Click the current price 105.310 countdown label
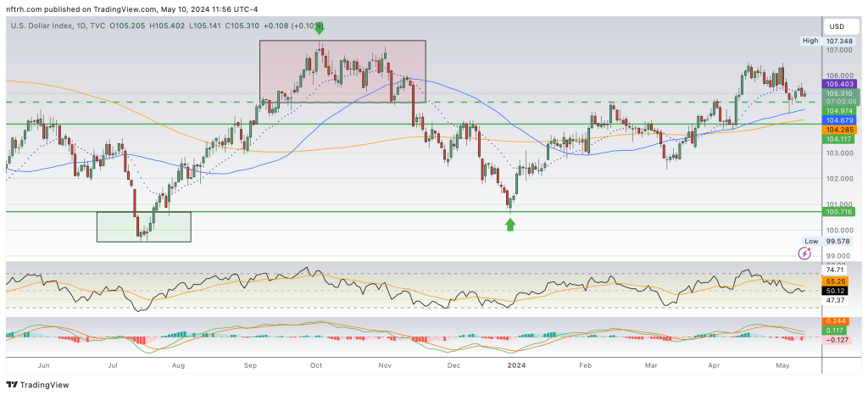 click(839, 97)
